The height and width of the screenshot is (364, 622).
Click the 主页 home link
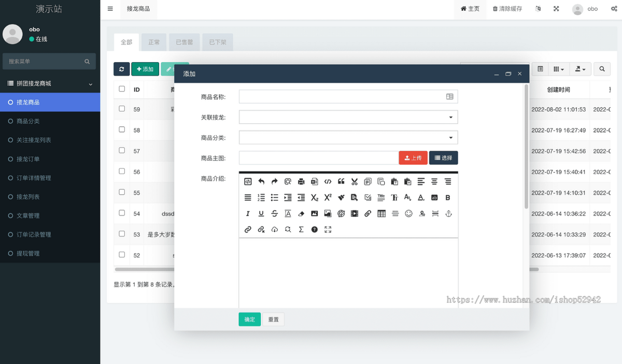[x=470, y=9]
